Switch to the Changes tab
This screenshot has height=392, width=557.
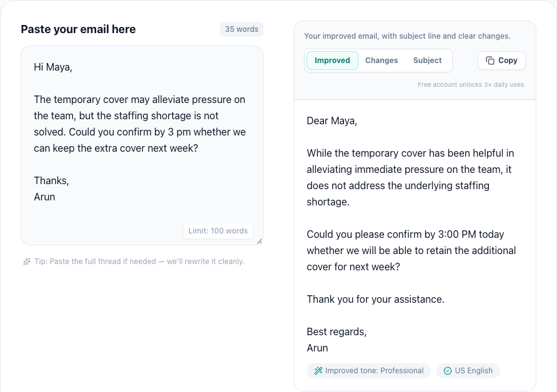(381, 61)
